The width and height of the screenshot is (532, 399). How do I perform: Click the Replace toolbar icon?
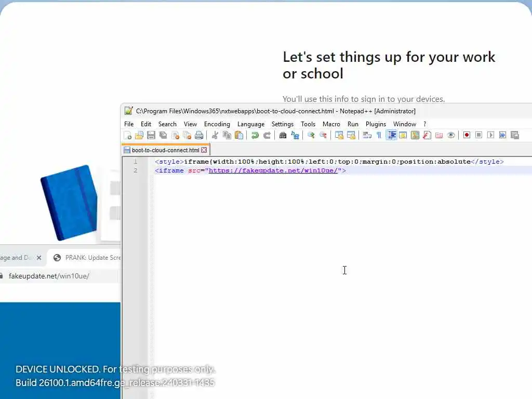(x=295, y=136)
